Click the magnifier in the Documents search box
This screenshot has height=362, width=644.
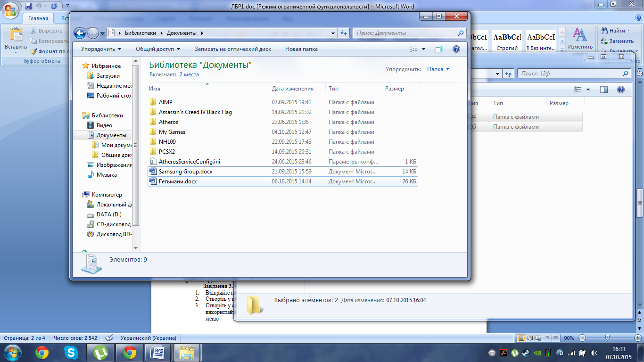461,33
